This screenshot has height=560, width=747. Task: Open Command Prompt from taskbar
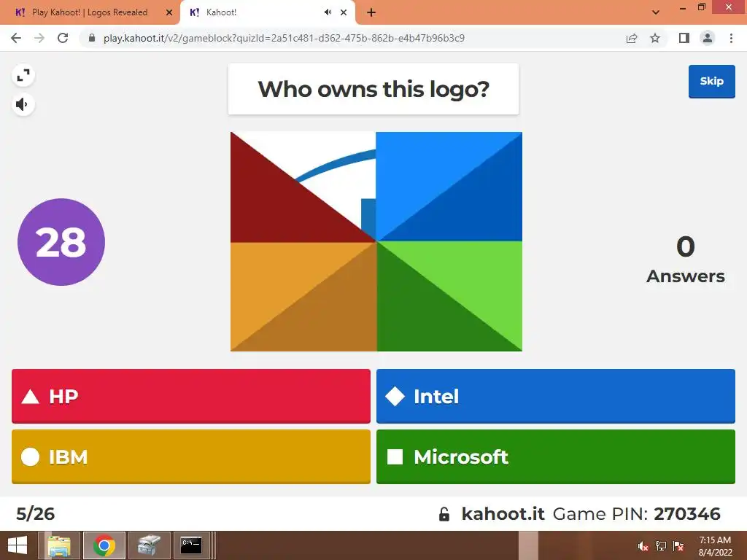tap(191, 545)
